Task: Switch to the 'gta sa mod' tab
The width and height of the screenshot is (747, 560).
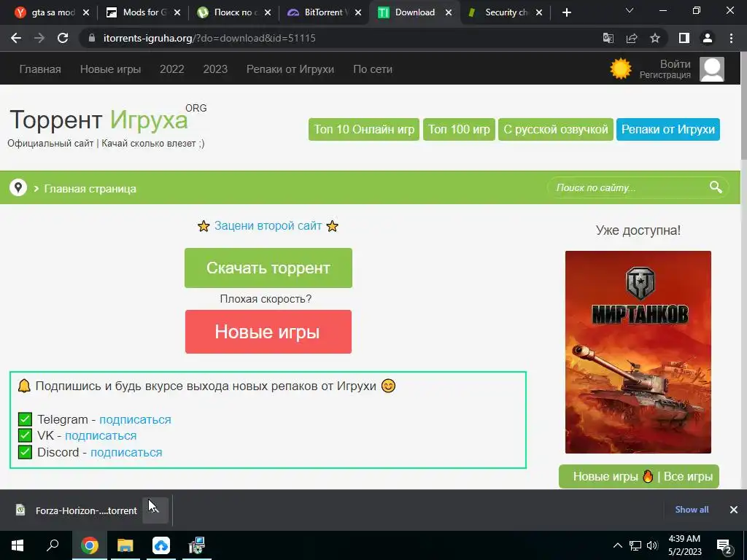Action: click(x=53, y=12)
